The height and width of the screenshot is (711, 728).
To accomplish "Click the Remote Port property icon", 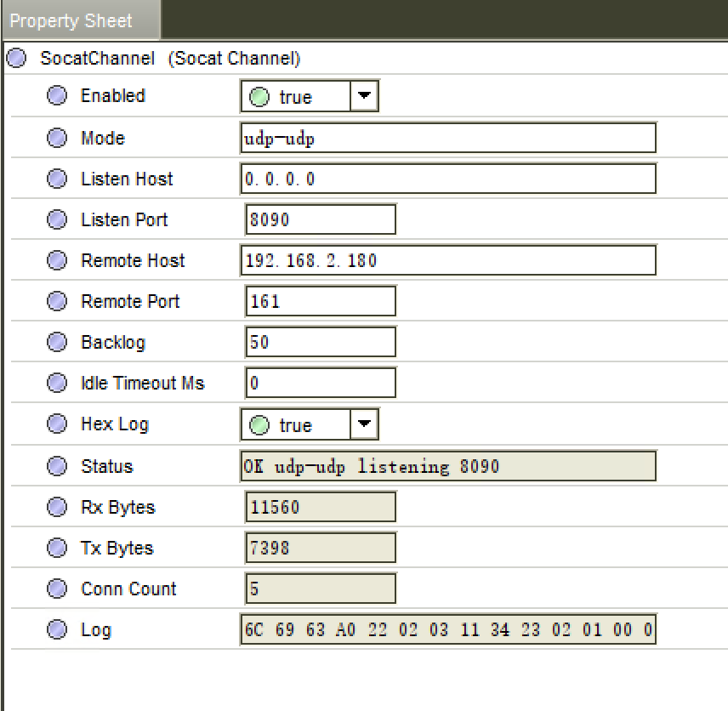I will click(57, 301).
